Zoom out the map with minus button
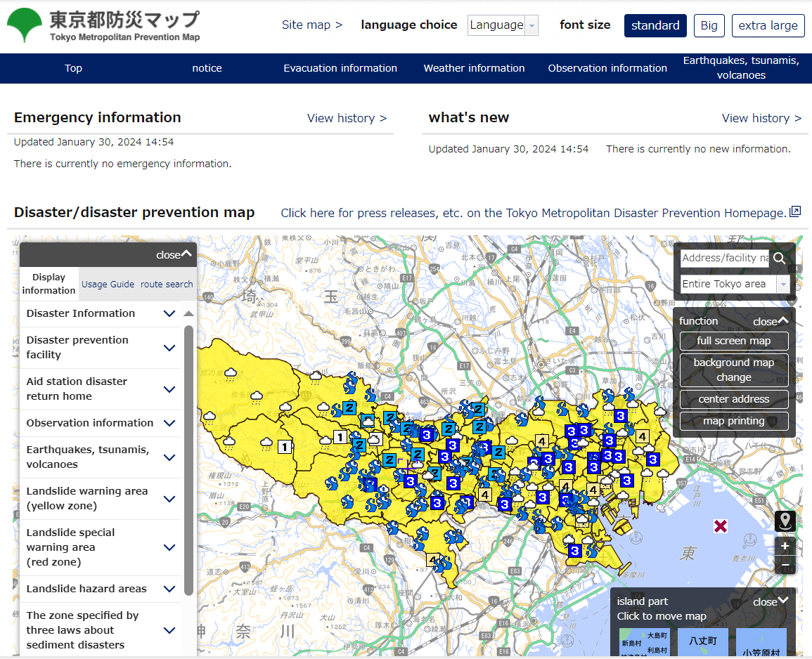The width and height of the screenshot is (812, 659). [785, 565]
